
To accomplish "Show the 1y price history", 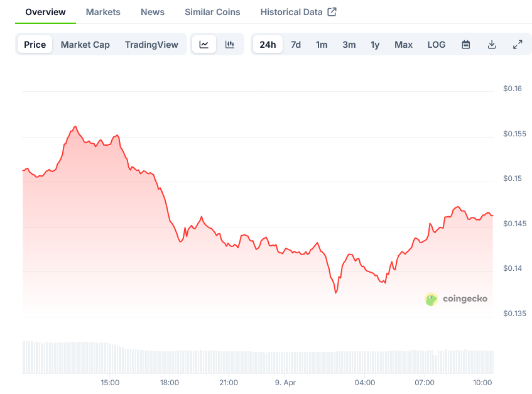I will click(x=375, y=45).
